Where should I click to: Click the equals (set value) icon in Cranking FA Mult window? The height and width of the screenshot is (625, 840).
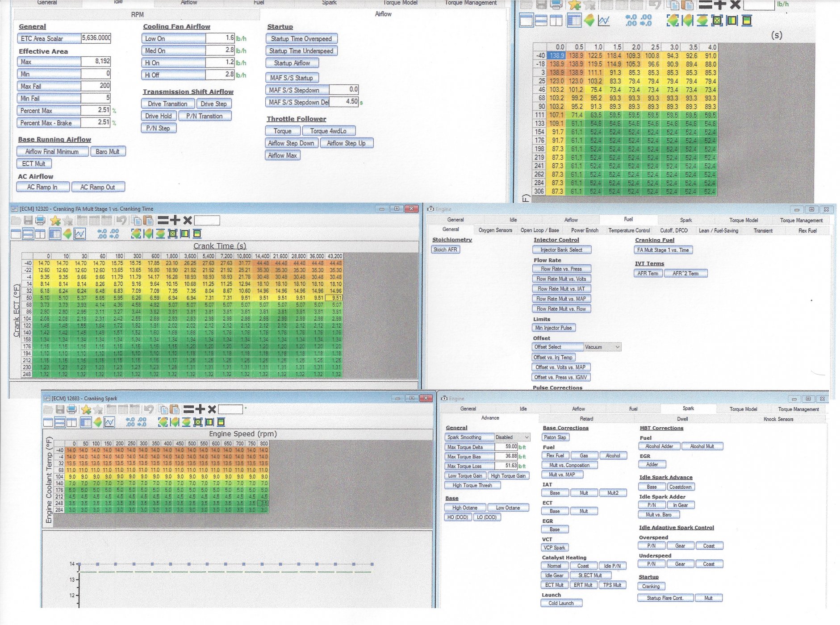[x=163, y=220]
